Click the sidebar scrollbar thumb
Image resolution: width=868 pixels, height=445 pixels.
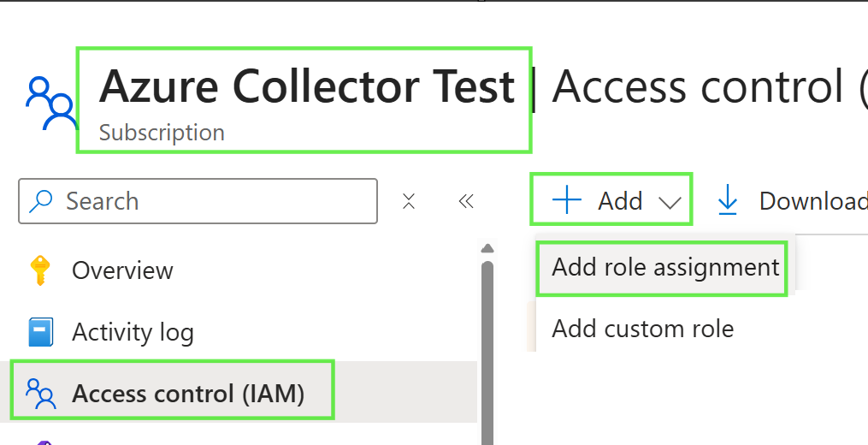coord(487,353)
